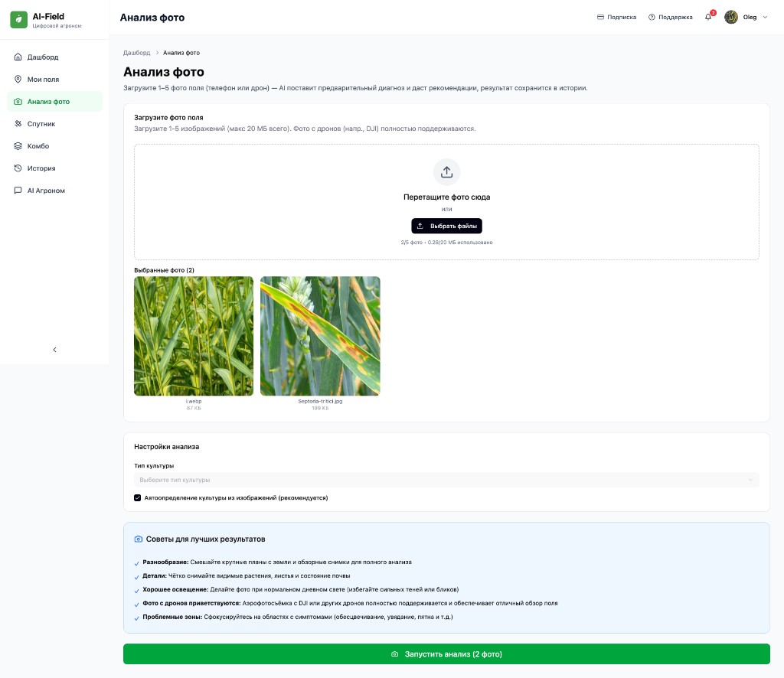
Task: Select the Анализ фото sidebar item
Action: pyautogui.click(x=47, y=102)
